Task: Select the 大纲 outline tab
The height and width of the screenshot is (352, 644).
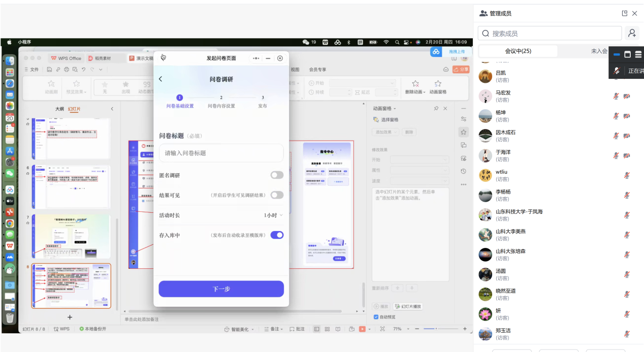Action: 59,109
